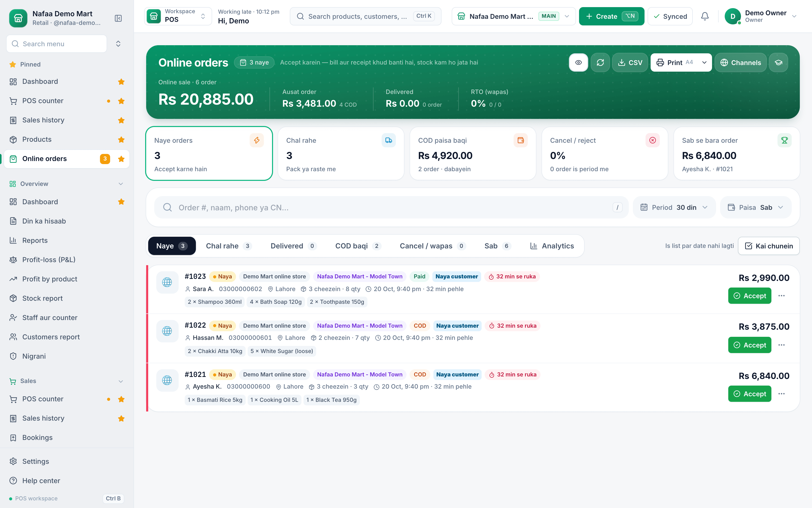Open Paisa Sab payment filter
812x508 pixels.
point(756,207)
